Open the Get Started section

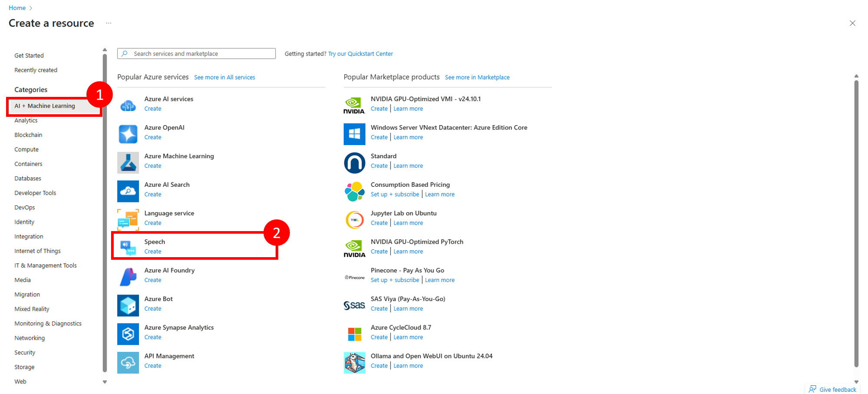(29, 56)
